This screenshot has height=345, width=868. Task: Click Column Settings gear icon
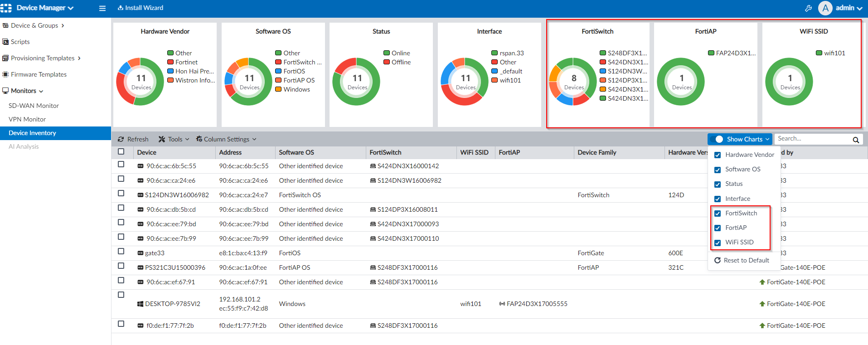tap(199, 139)
